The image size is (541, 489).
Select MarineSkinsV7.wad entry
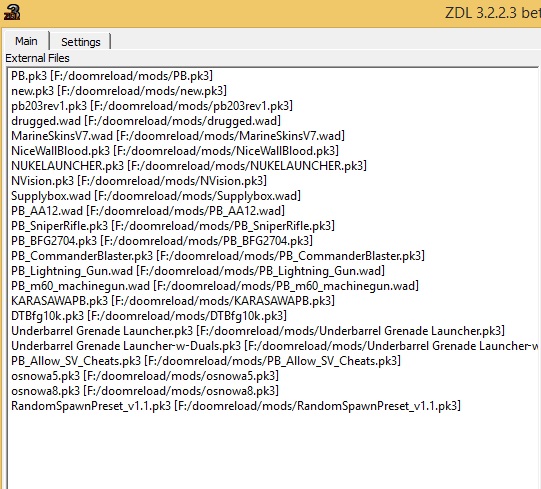click(178, 136)
